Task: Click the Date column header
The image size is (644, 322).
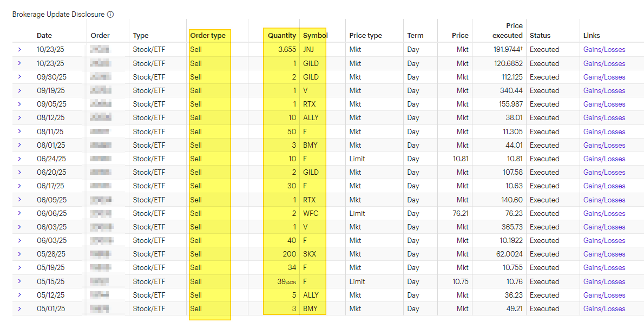Action: tap(44, 36)
